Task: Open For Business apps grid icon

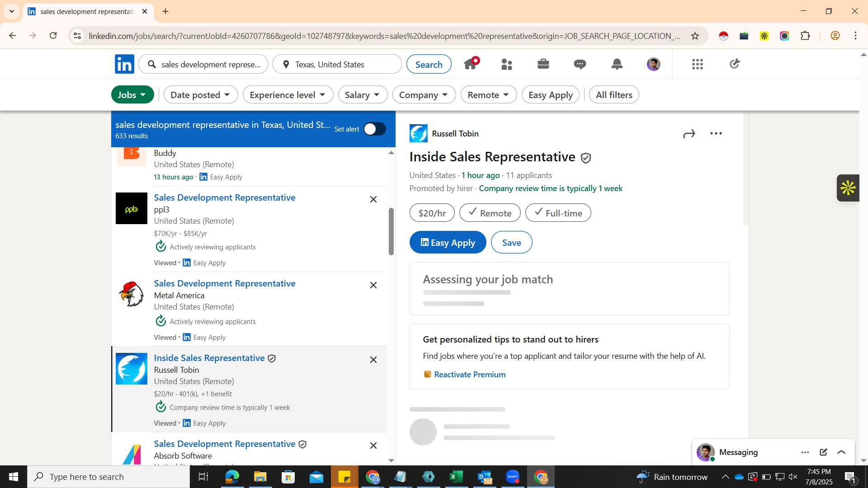Action: pyautogui.click(x=698, y=64)
